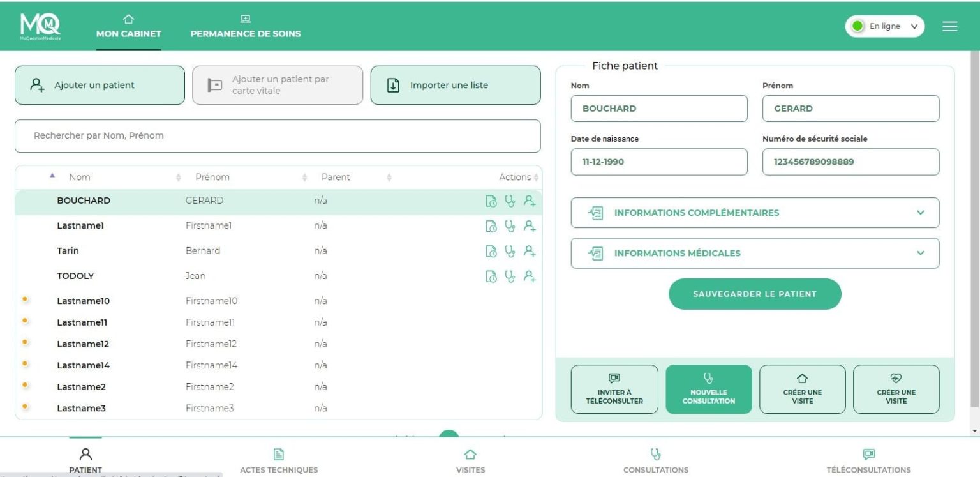This screenshot has height=477, width=980.
Task: Select patient row Lastname12
Action: (278, 344)
